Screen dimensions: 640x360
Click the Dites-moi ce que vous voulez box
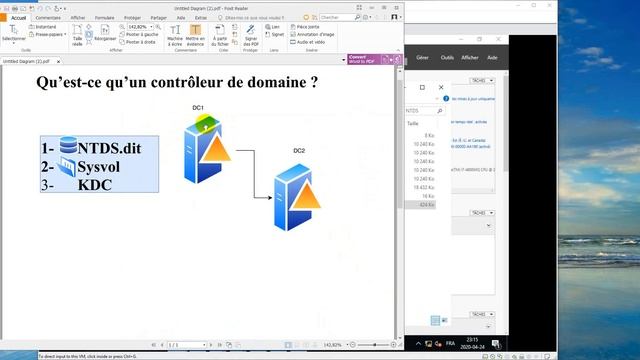click(254, 18)
